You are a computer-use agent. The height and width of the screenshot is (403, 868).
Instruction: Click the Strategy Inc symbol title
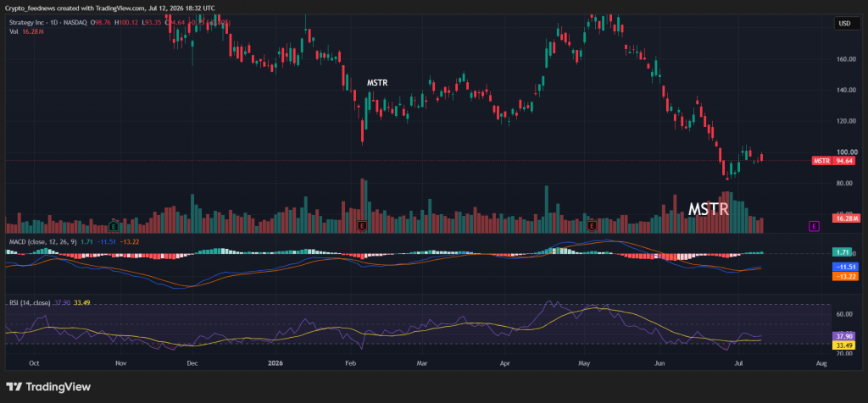tap(26, 22)
